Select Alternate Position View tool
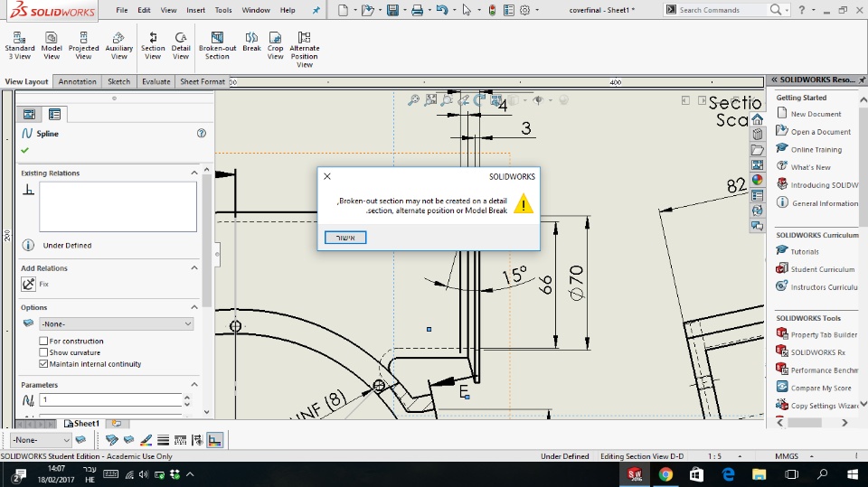The image size is (868, 487). (305, 50)
